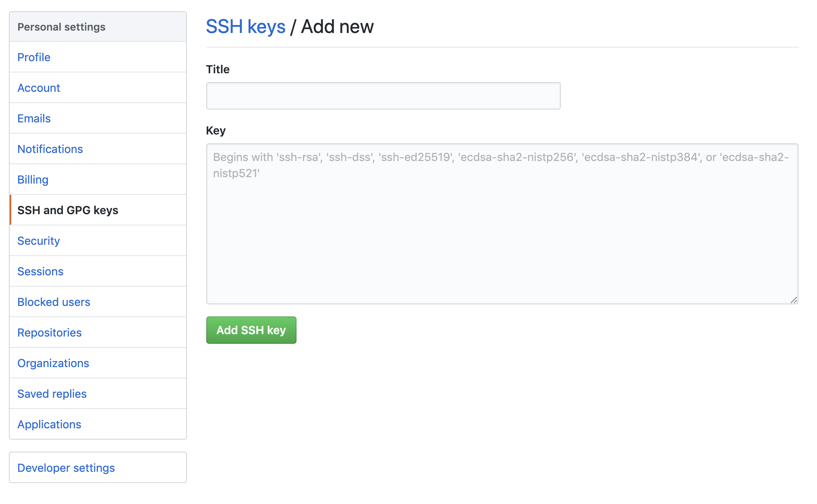Open the Profile settings page
Image resolution: width=817 pixels, height=504 pixels.
point(34,57)
